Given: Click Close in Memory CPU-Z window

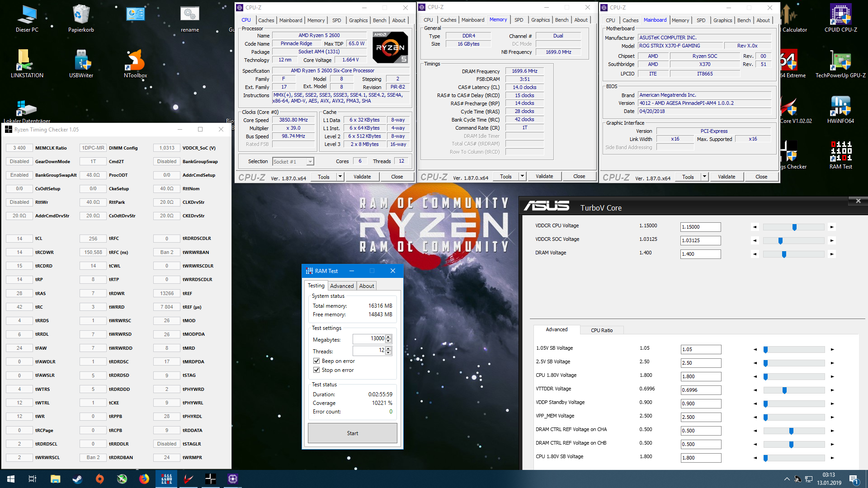Looking at the screenshot, I should pyautogui.click(x=579, y=176).
